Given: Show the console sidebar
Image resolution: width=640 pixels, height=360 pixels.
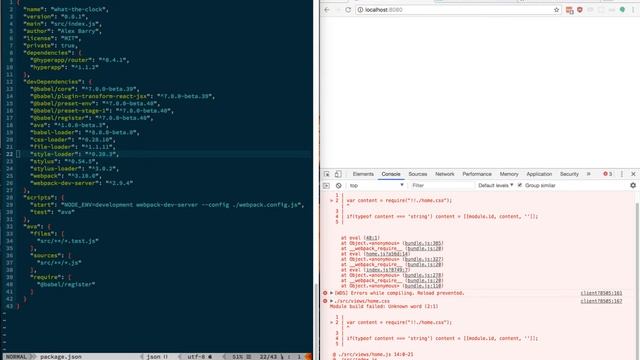Looking at the screenshot, I should [326, 185].
